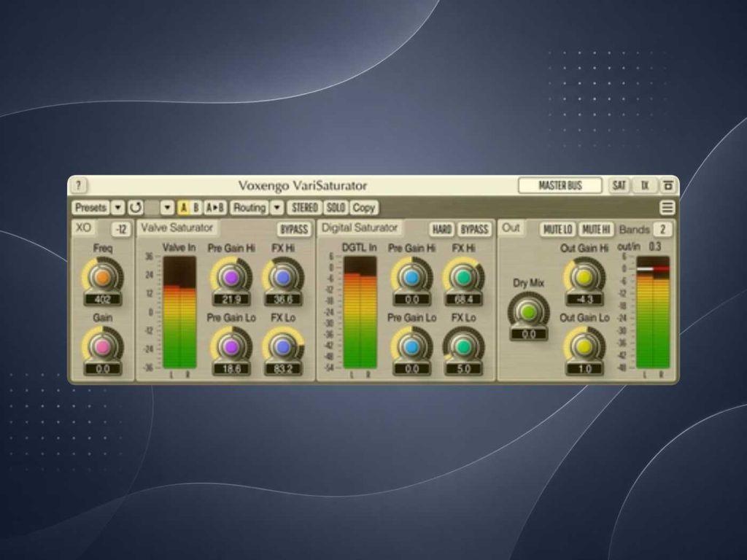Click the Valve FX Hi blue knob
Viewport: 747px width, 560px height.
pyautogui.click(x=283, y=277)
